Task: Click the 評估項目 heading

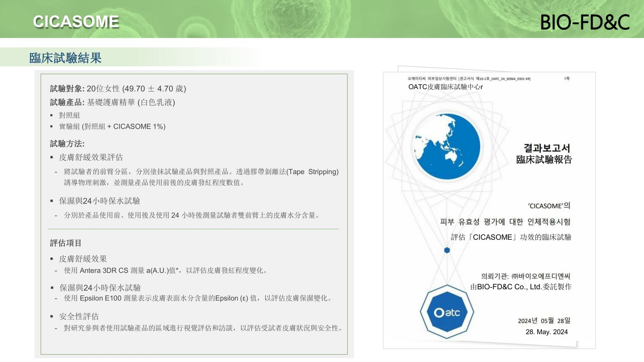Action: 65,243
